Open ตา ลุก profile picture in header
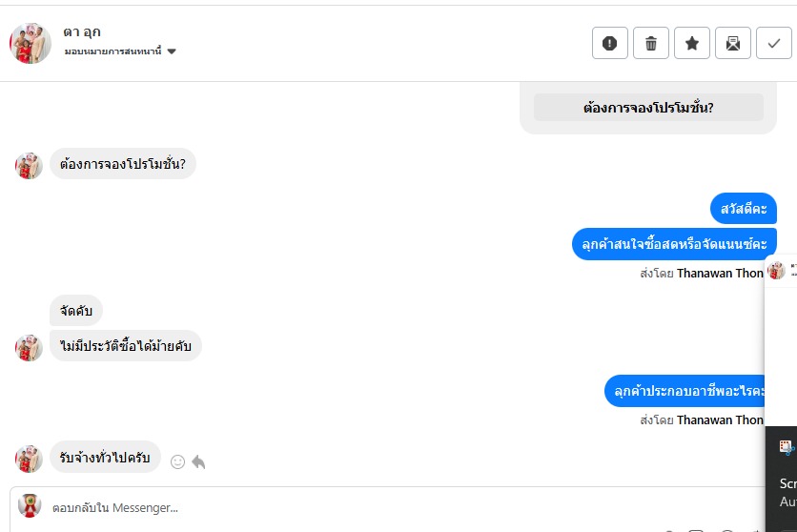 pyautogui.click(x=31, y=43)
